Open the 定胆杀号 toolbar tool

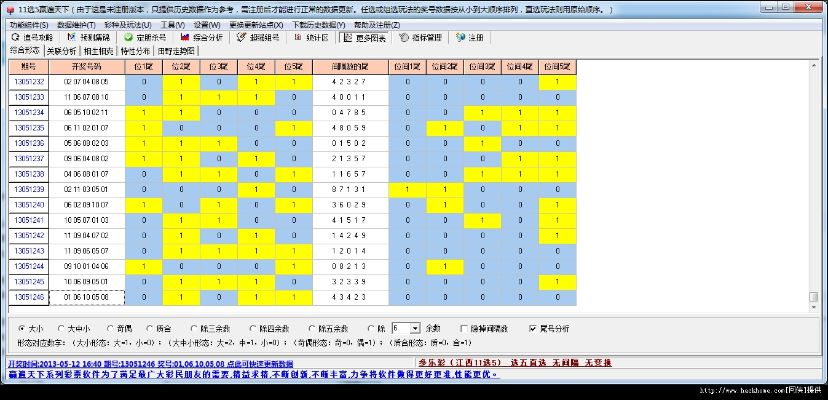pos(145,38)
